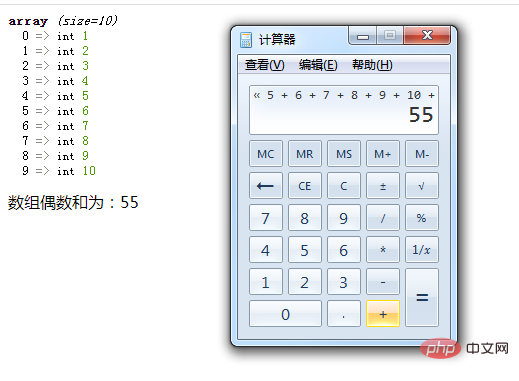Click the MC memory clear button
The width and height of the screenshot is (519, 381).
pyautogui.click(x=266, y=154)
